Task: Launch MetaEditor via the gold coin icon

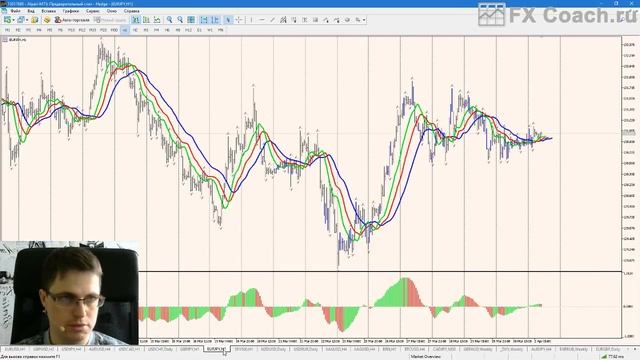Action: [x=47, y=20]
